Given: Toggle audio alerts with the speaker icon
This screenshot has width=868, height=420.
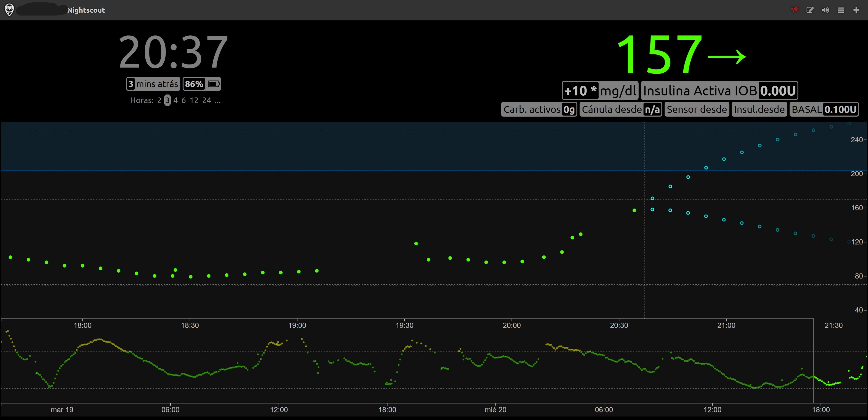Looking at the screenshot, I should (x=826, y=10).
